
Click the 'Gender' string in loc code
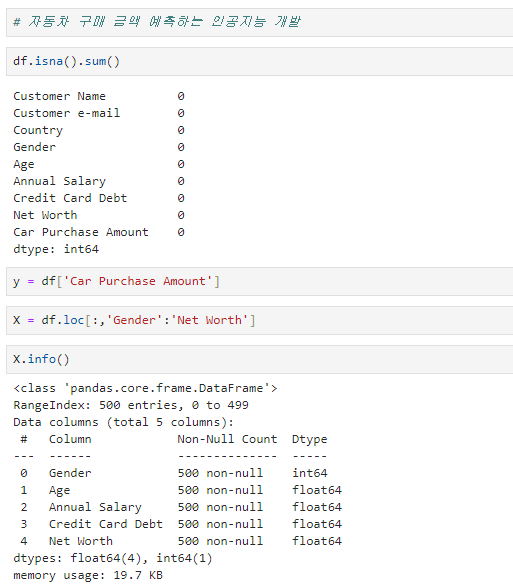tap(135, 320)
